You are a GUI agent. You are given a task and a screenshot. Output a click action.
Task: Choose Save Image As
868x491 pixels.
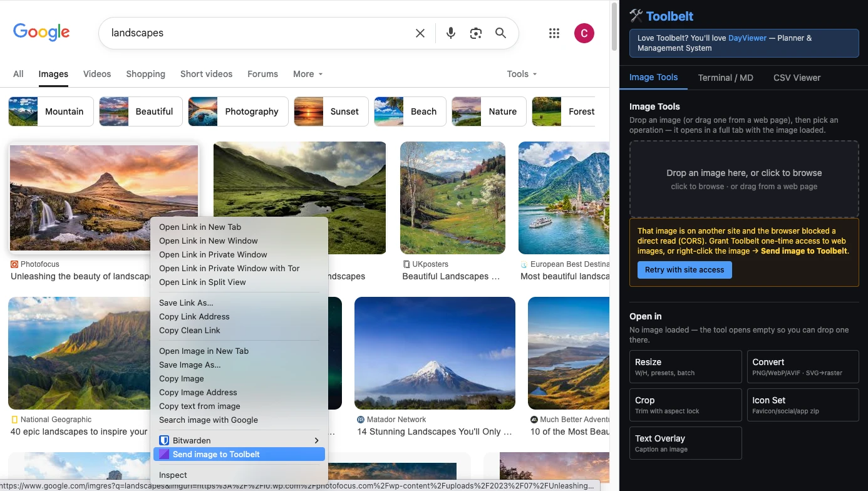pyautogui.click(x=239, y=364)
